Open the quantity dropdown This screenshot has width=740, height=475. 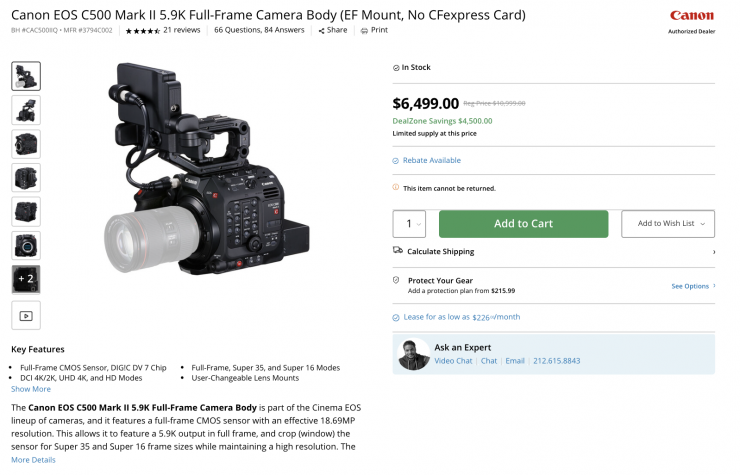409,224
